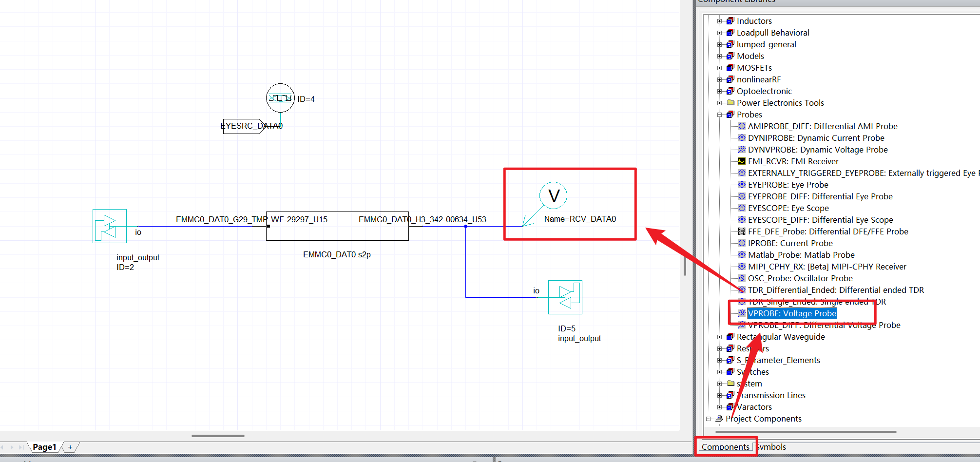Viewport: 980px width, 462px height.
Task: Click the schematic horizontal scrollbar thumb
Action: pos(218,436)
